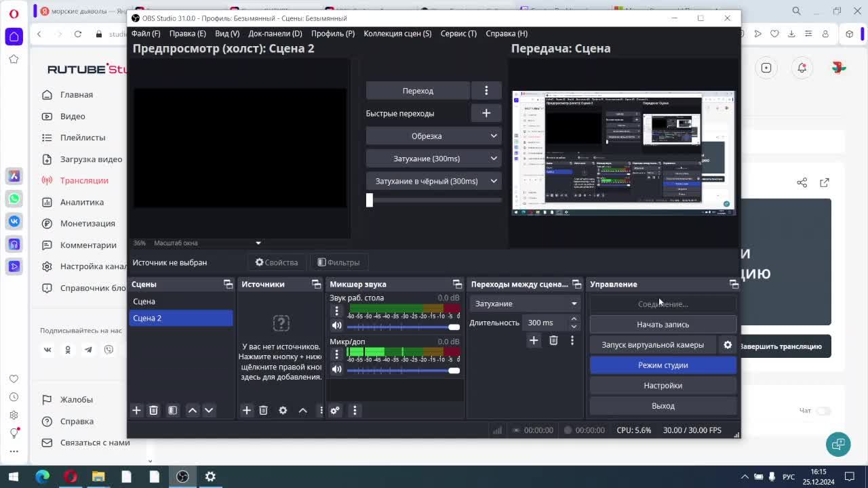Open File Explorer on taskbar
This screenshot has height=488, width=868.
pyautogui.click(x=98, y=476)
